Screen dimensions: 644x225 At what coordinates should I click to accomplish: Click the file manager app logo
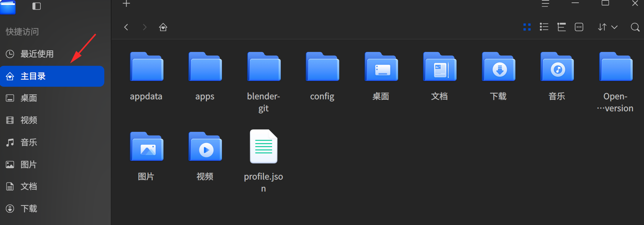click(x=8, y=7)
